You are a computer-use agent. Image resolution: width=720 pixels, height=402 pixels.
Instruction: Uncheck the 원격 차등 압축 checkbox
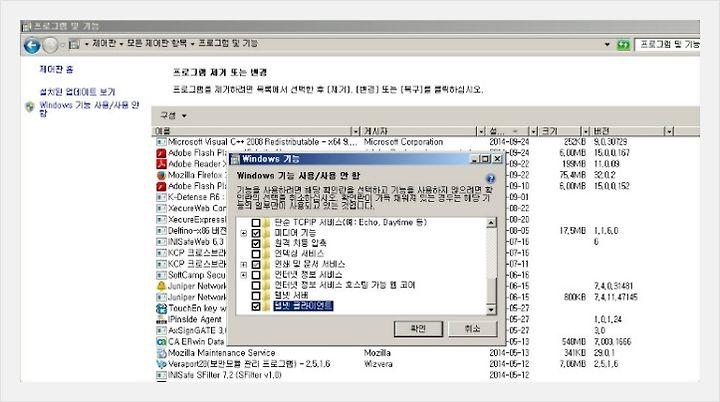[256, 243]
